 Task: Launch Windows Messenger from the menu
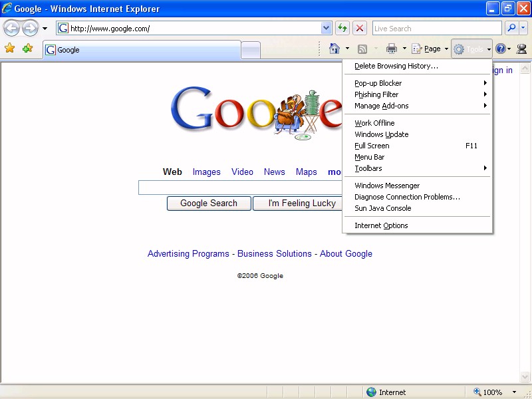[418, 186]
